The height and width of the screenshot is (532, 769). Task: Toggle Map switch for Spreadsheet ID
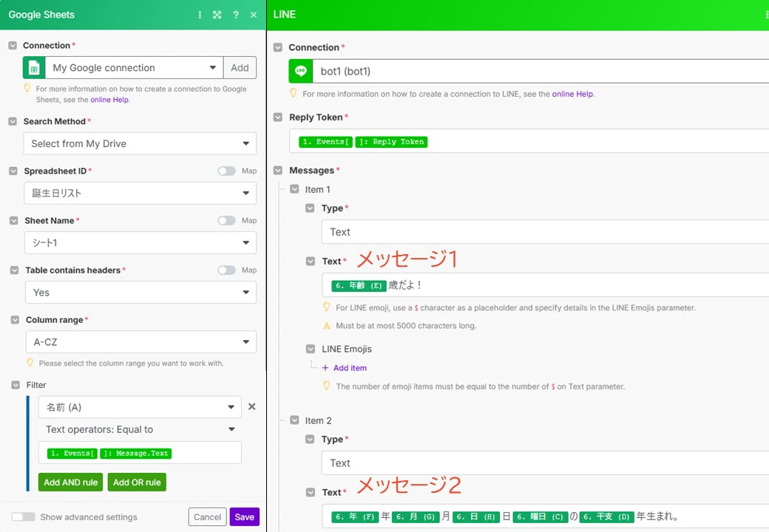[x=226, y=171]
